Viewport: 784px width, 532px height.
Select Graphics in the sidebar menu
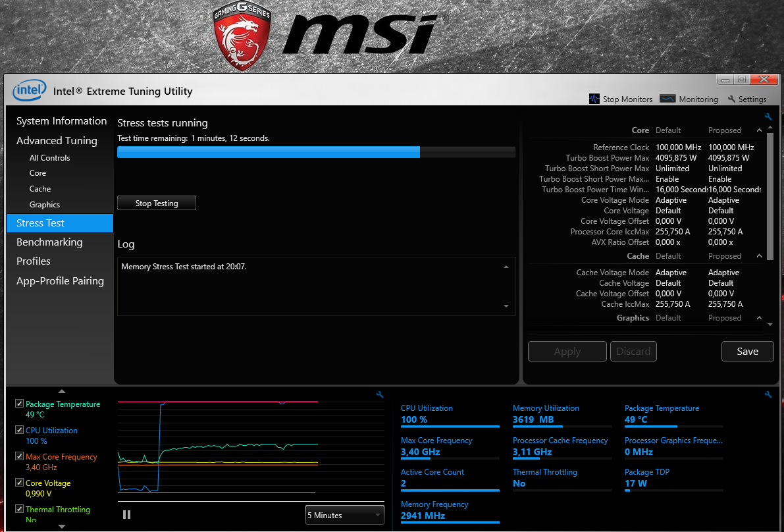tap(45, 205)
